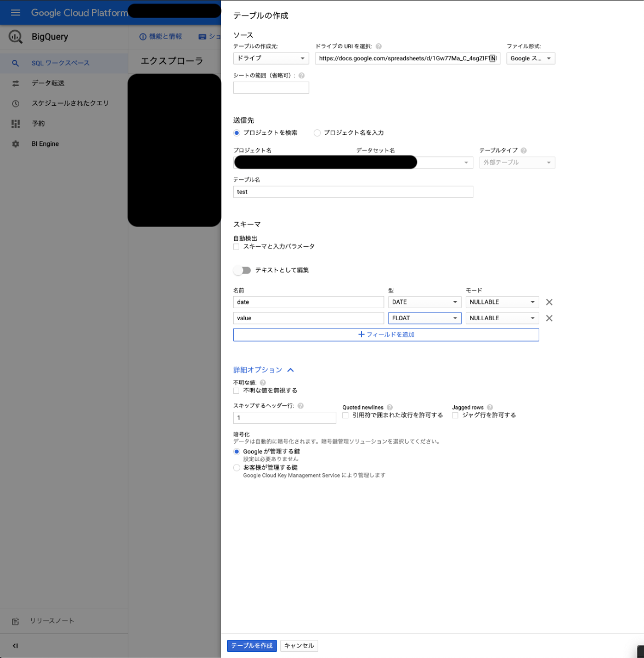
Task: Click the テーブル名 field containing test
Action: tap(353, 192)
